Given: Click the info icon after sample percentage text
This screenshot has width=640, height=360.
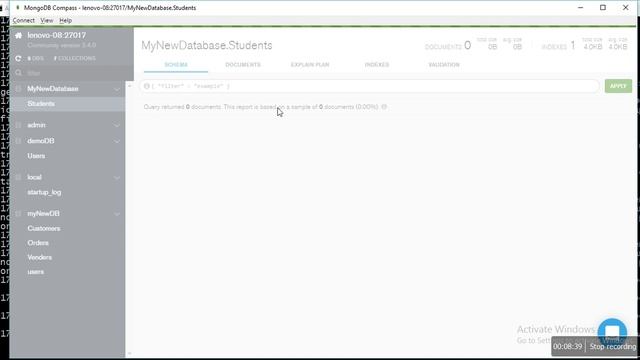Looking at the screenshot, I should pyautogui.click(x=384, y=107).
